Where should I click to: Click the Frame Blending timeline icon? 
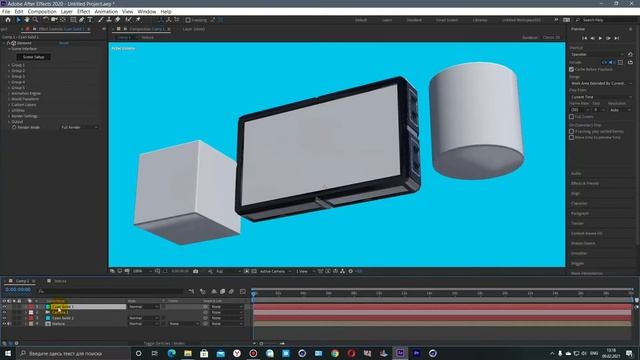coord(222,291)
